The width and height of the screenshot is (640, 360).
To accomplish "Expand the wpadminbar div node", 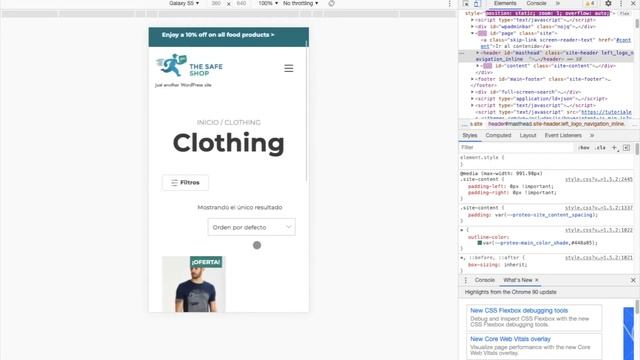I will (x=472, y=27).
